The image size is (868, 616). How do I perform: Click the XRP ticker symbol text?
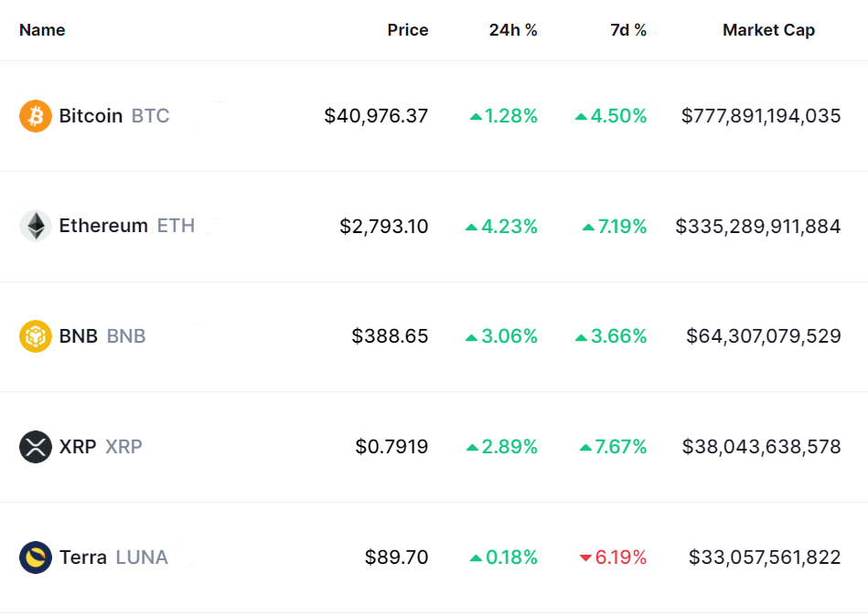124,447
